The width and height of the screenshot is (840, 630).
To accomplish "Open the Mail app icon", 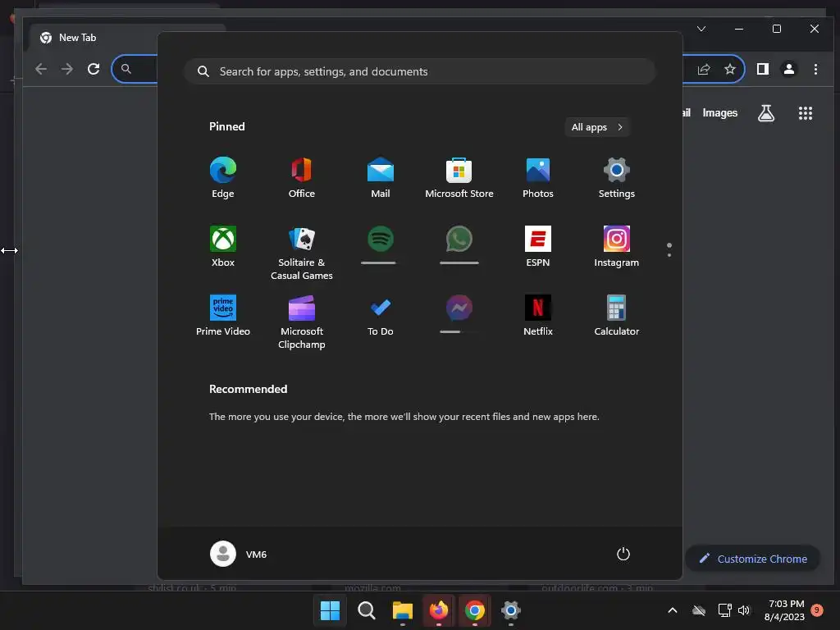I will pyautogui.click(x=381, y=178).
